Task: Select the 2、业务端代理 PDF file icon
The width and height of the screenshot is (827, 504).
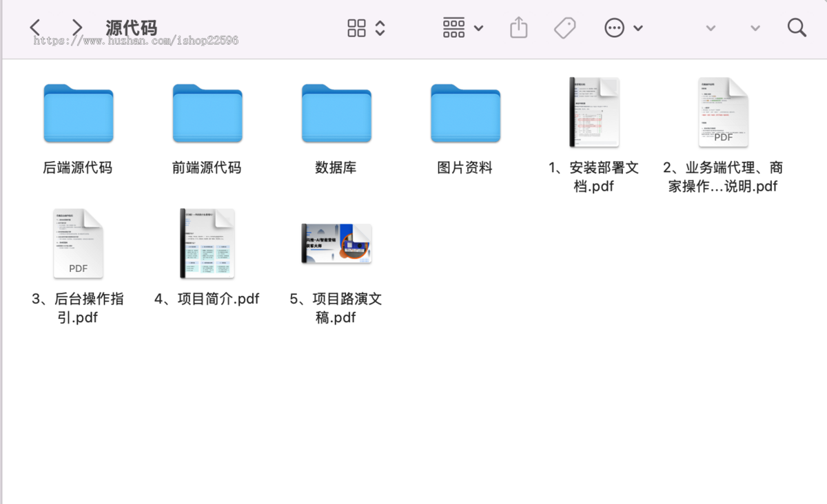Action: tap(723, 112)
